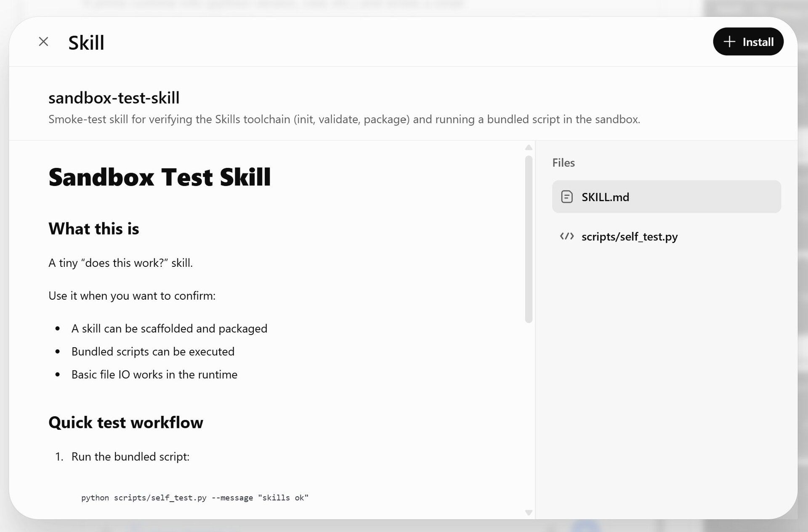Click the sandbox-test-skill name title

(x=114, y=98)
